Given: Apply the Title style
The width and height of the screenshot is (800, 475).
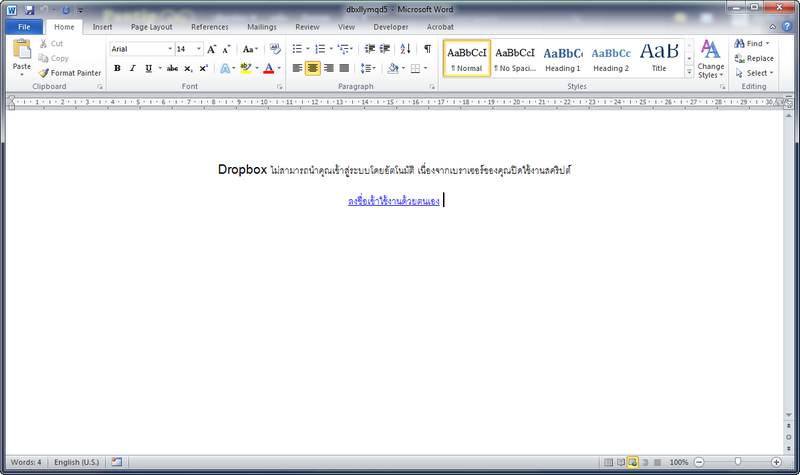Looking at the screenshot, I should 659,58.
